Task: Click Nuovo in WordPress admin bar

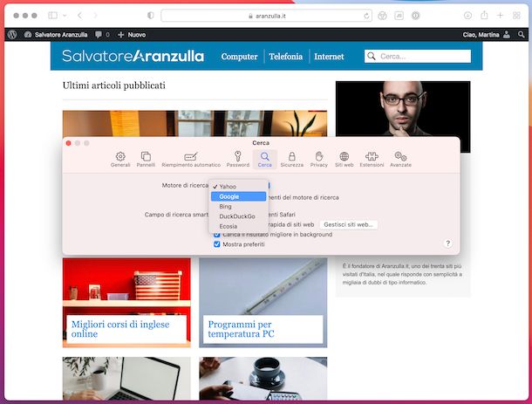Action: [132, 35]
